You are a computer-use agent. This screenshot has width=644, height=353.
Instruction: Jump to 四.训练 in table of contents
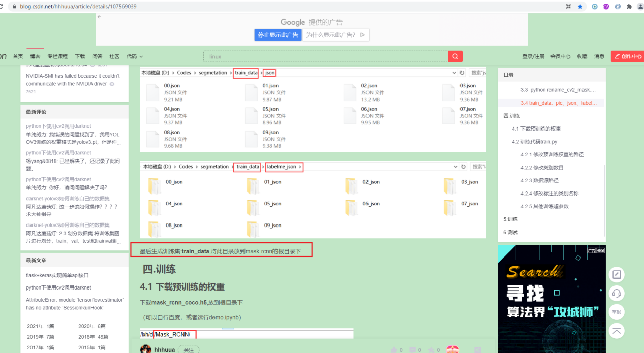[x=511, y=116]
